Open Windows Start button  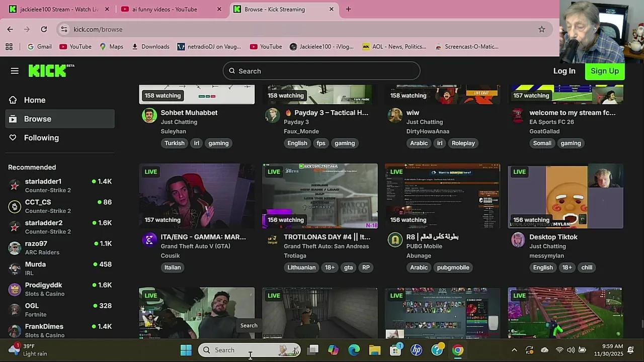pos(186,350)
